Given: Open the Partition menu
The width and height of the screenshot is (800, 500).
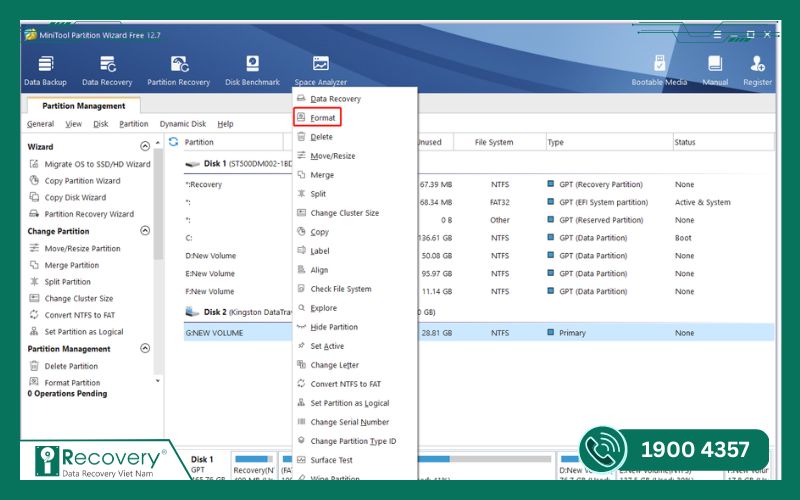Looking at the screenshot, I should tap(134, 124).
